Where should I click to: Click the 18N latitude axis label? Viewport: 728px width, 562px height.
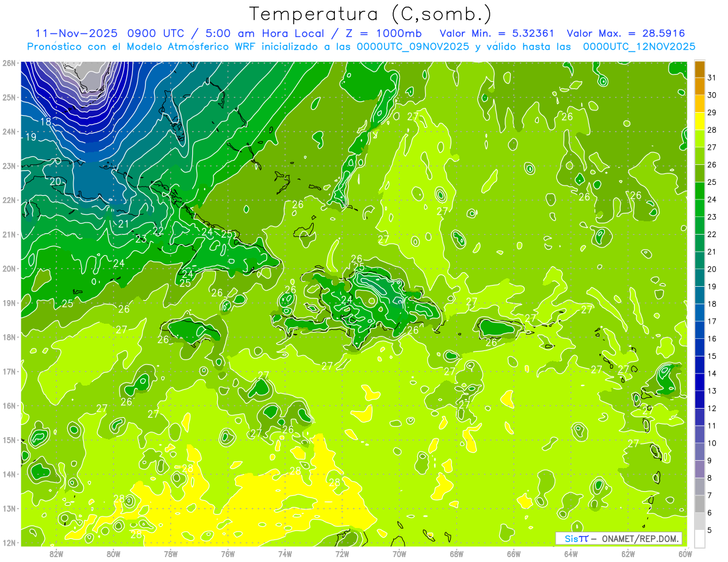click(8, 337)
